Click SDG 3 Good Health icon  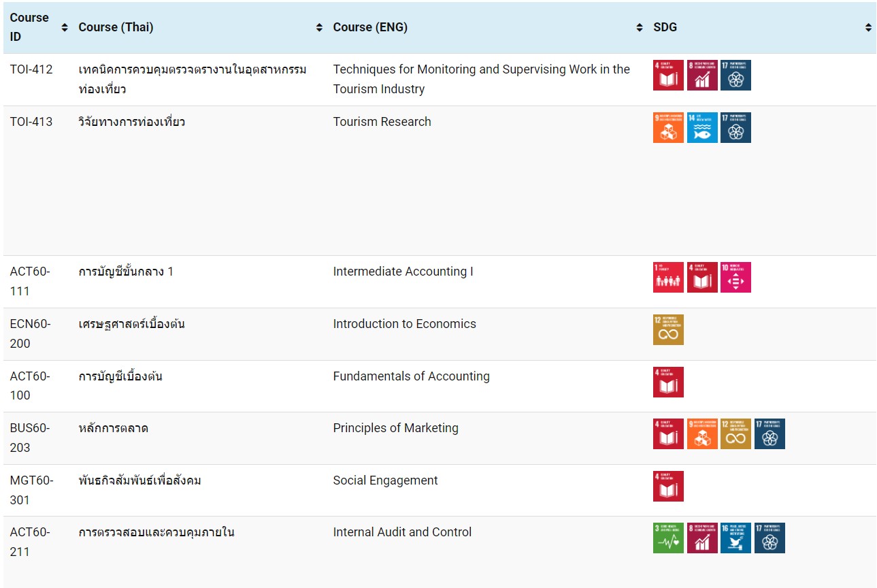[668, 538]
